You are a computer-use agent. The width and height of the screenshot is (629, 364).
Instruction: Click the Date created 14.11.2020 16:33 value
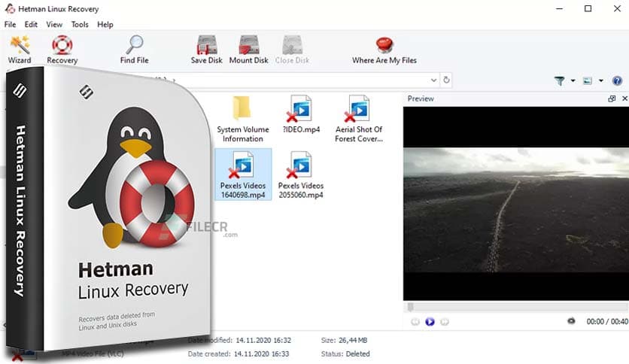tap(261, 354)
